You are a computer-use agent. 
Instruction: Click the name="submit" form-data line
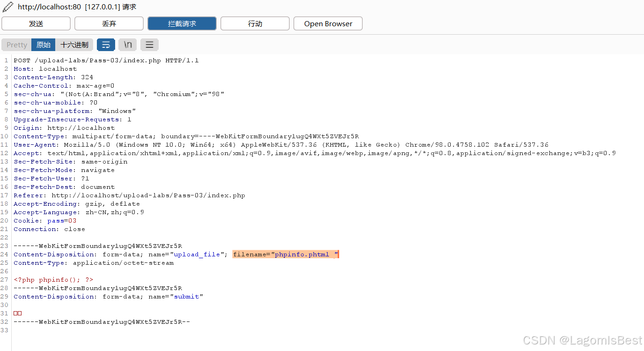pyautogui.click(x=108, y=297)
